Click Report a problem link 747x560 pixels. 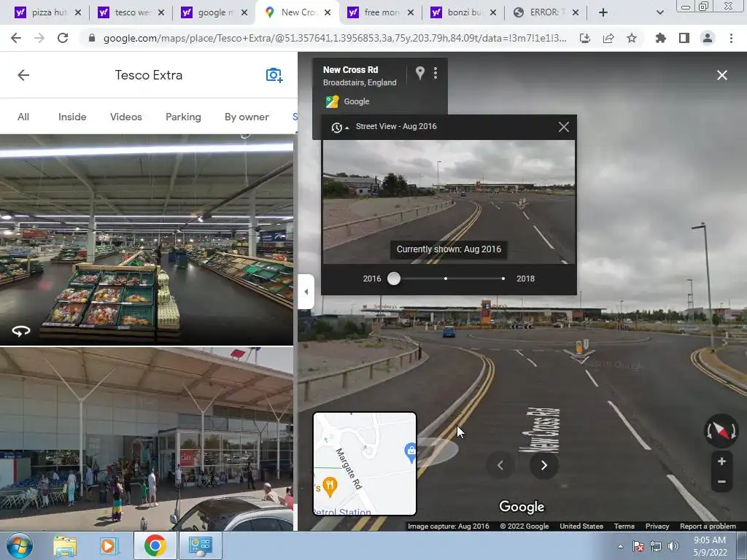pos(708,526)
